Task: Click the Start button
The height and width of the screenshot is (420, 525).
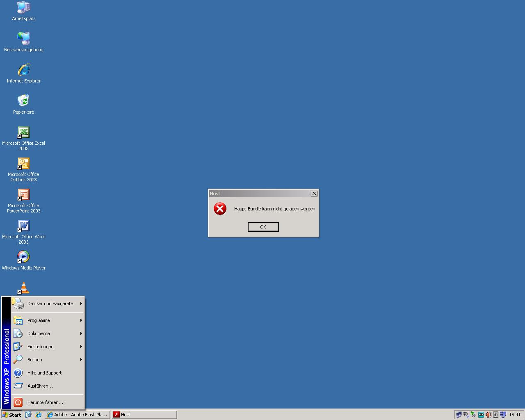Action: click(11, 415)
